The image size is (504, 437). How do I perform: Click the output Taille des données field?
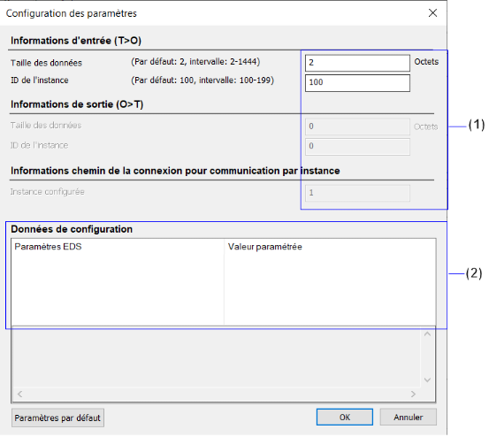click(x=357, y=126)
